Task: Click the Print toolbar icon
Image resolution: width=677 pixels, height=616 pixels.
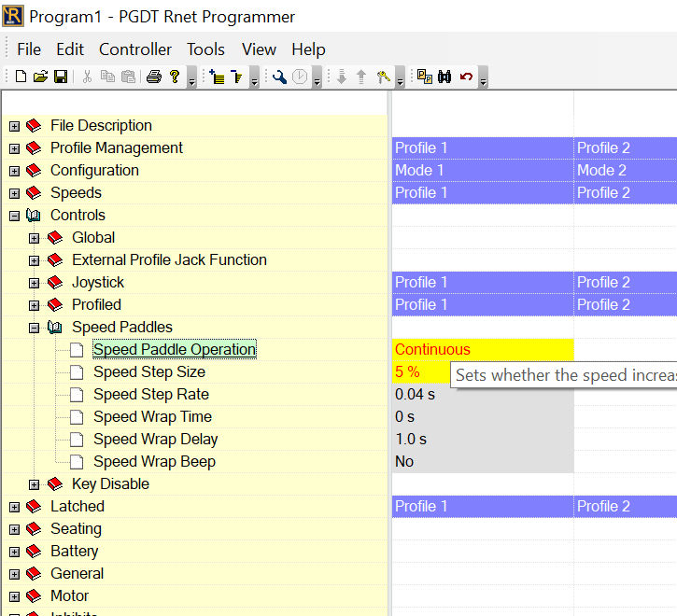Action: tap(154, 77)
